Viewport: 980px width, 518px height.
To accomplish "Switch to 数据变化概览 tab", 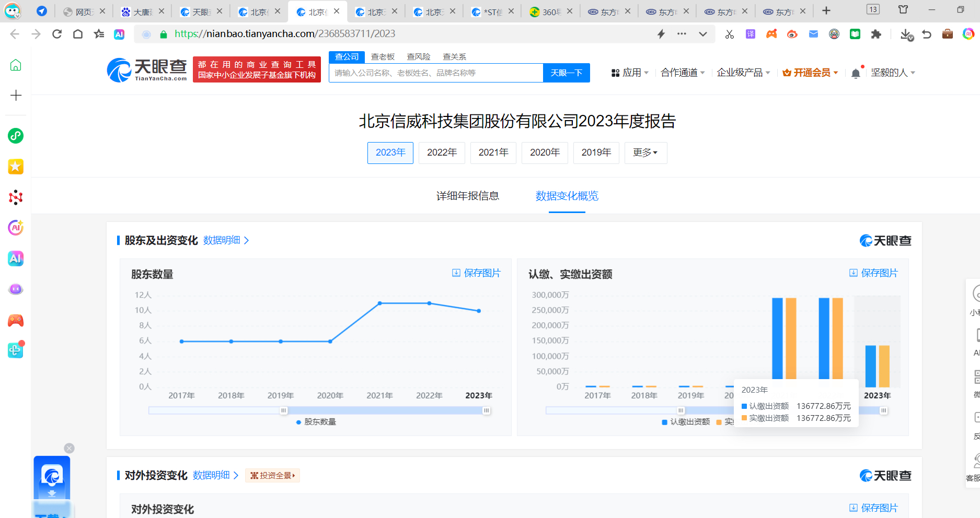I will point(567,196).
